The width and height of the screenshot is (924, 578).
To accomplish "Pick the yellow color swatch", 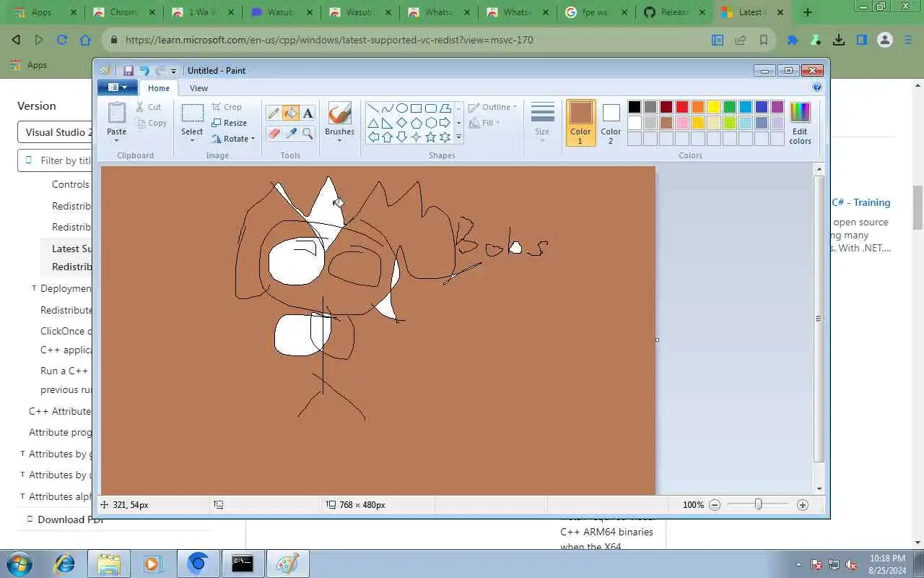I will coord(714,107).
